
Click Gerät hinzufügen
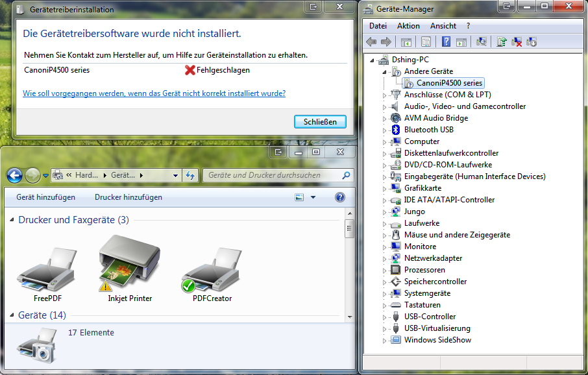click(45, 197)
